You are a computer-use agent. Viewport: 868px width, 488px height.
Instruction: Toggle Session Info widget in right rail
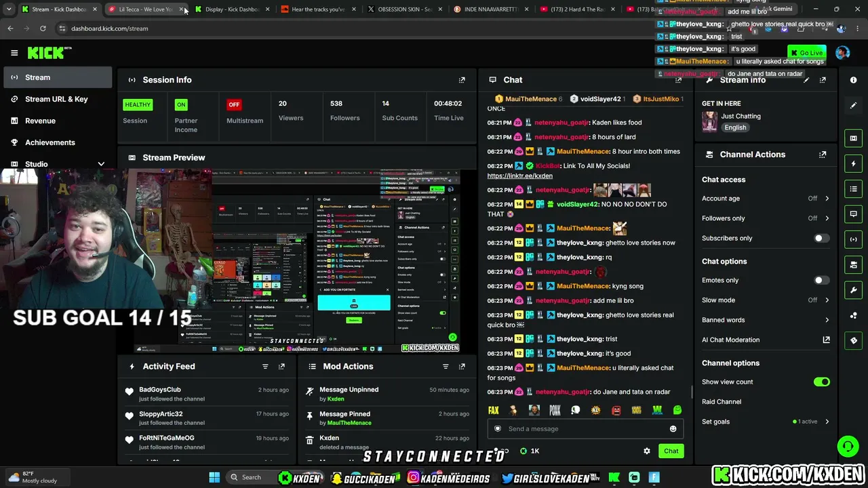854,239
